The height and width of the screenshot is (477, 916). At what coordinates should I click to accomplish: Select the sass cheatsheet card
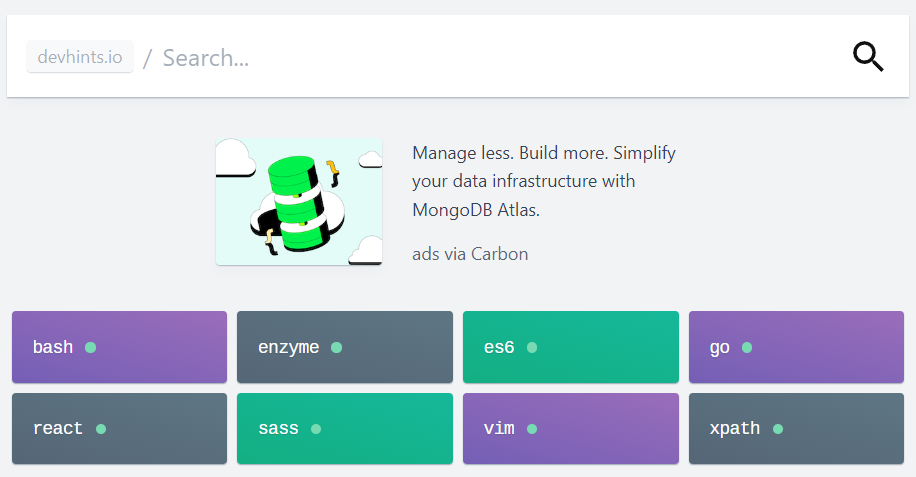pyautogui.click(x=345, y=429)
